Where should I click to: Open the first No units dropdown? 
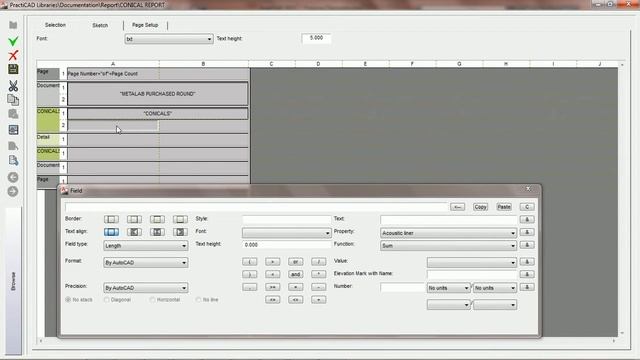(x=448, y=288)
